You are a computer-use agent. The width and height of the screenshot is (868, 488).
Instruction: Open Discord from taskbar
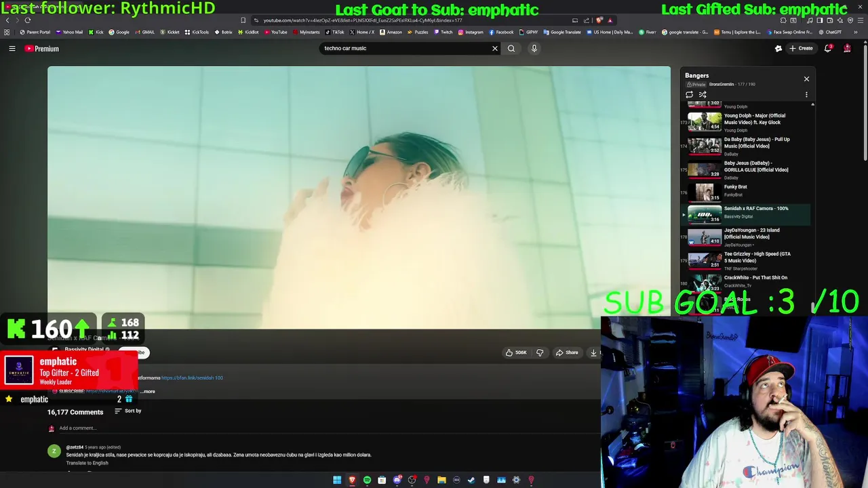(397, 480)
